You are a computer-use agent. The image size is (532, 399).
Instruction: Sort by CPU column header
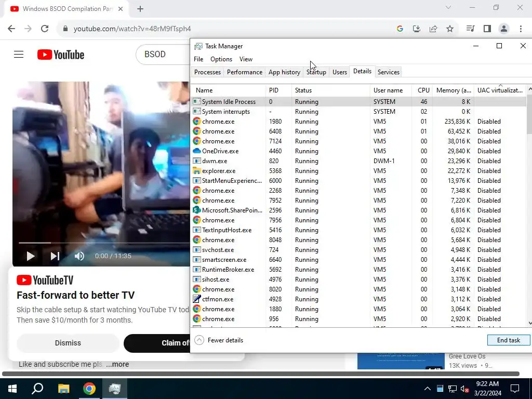pyautogui.click(x=422, y=90)
